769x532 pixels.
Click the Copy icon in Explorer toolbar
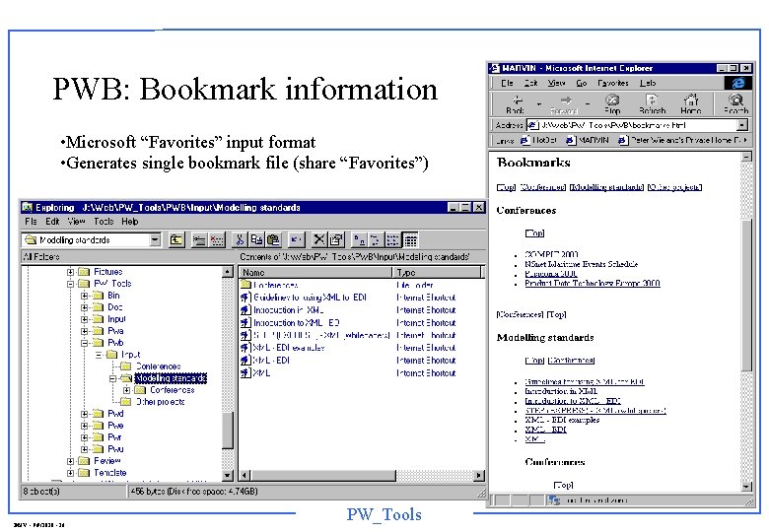(256, 239)
